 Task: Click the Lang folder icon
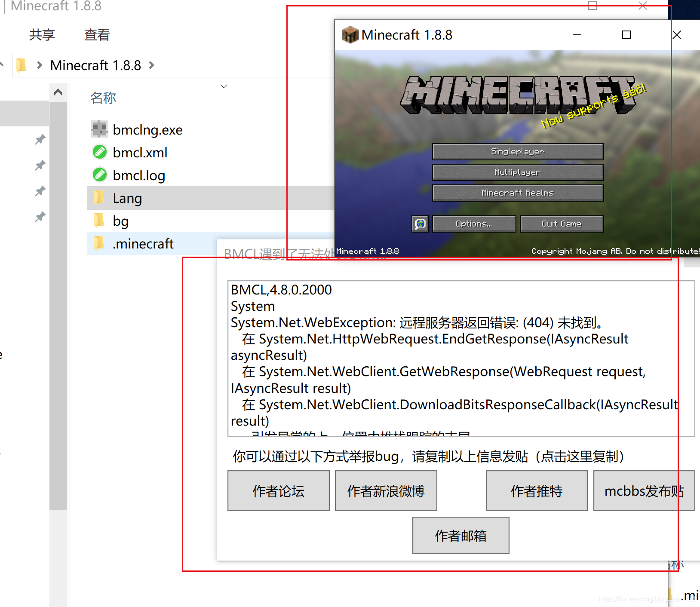click(99, 197)
